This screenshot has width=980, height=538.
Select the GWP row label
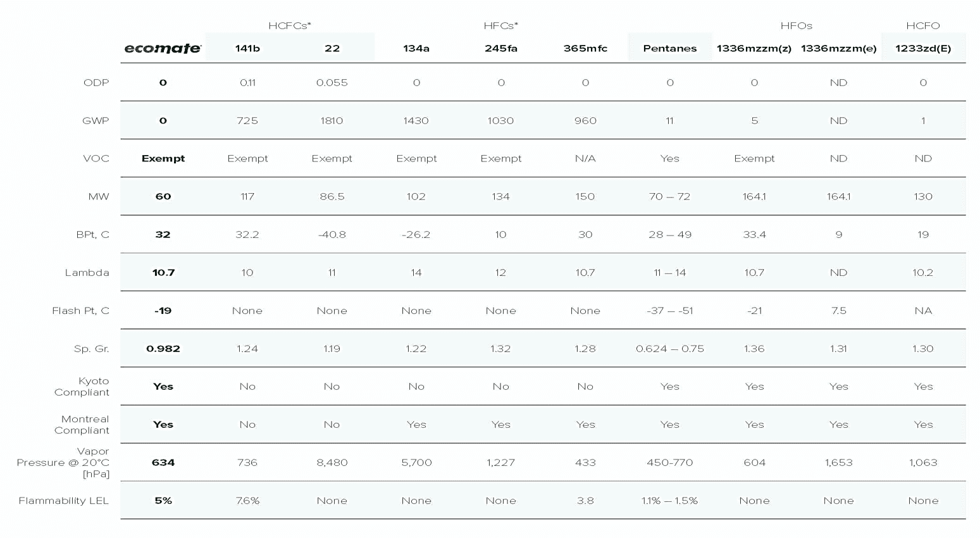tap(96, 120)
